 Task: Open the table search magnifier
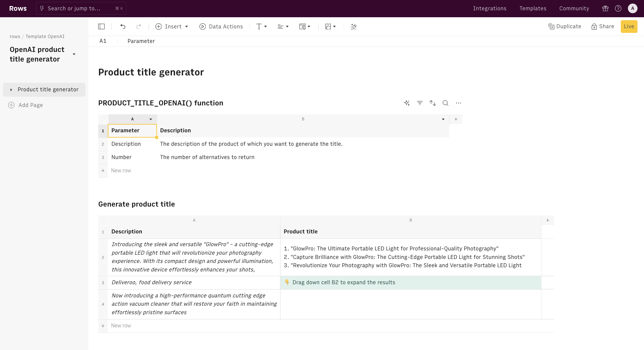(445, 103)
